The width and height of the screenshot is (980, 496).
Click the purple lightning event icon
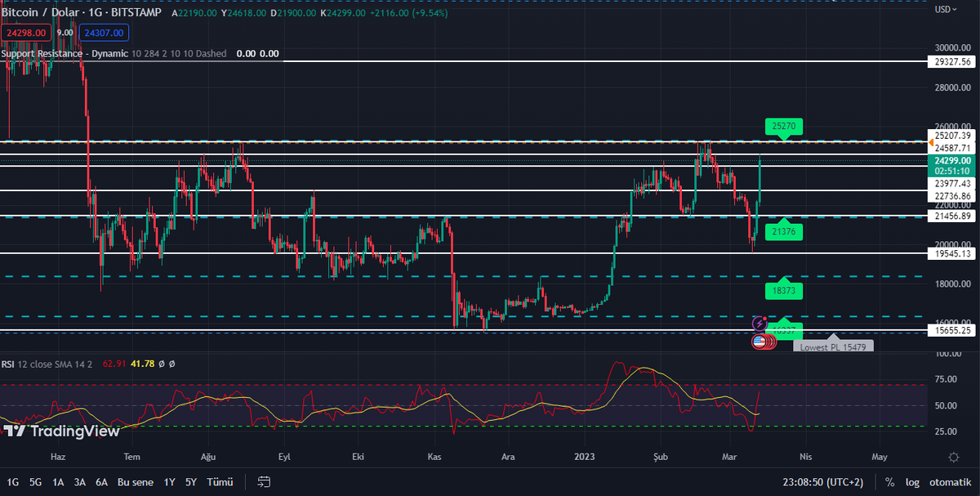coord(759,324)
